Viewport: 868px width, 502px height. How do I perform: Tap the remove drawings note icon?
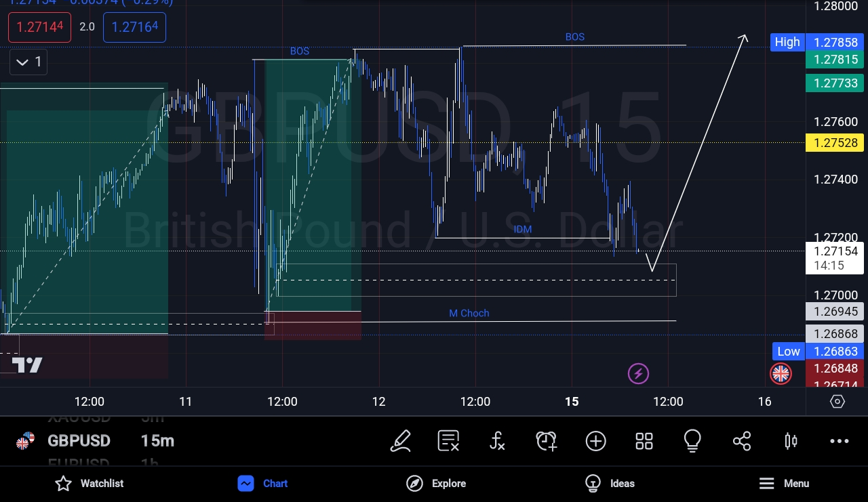pyautogui.click(x=449, y=441)
